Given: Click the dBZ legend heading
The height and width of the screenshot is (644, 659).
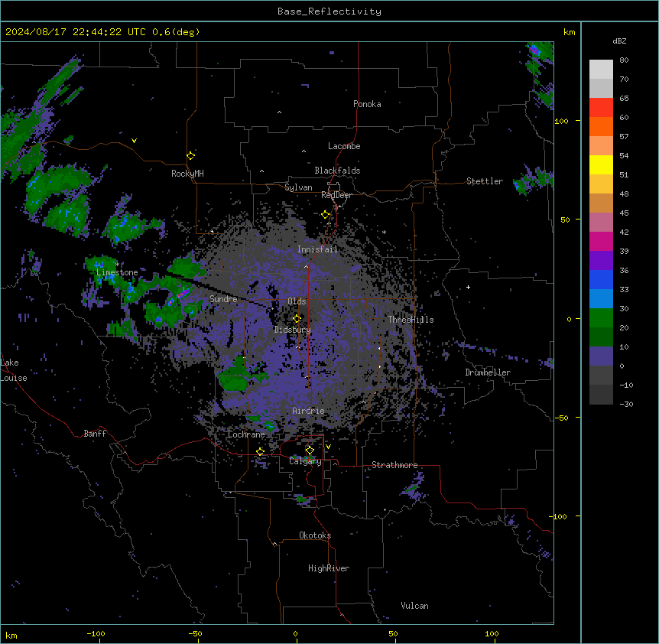Looking at the screenshot, I should coord(619,41).
